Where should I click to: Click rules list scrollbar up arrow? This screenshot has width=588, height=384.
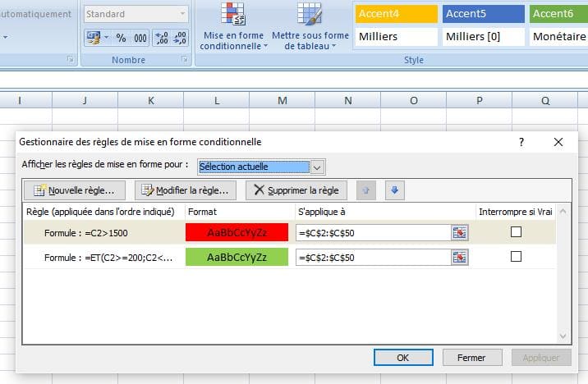pos(563,212)
